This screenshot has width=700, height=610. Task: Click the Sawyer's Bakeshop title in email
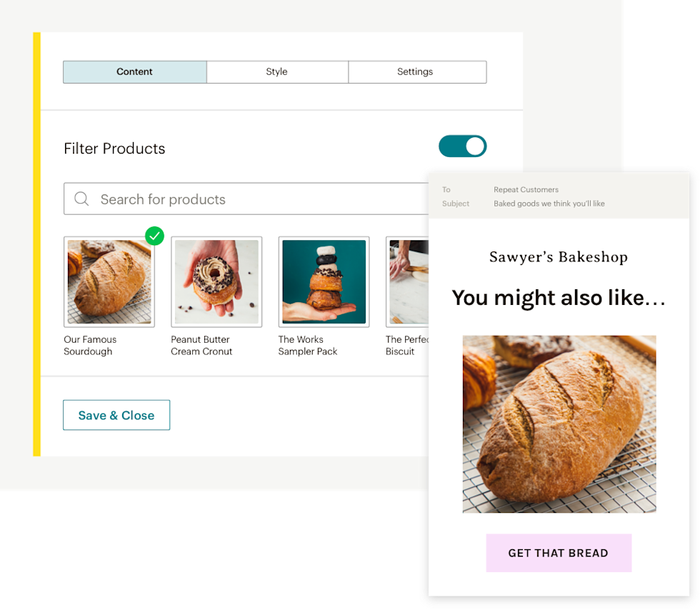(x=559, y=256)
